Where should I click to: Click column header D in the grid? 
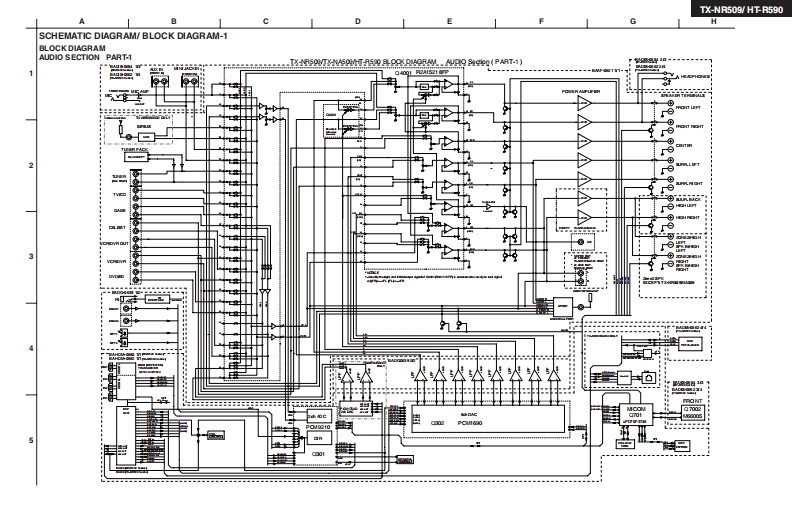tap(356, 21)
